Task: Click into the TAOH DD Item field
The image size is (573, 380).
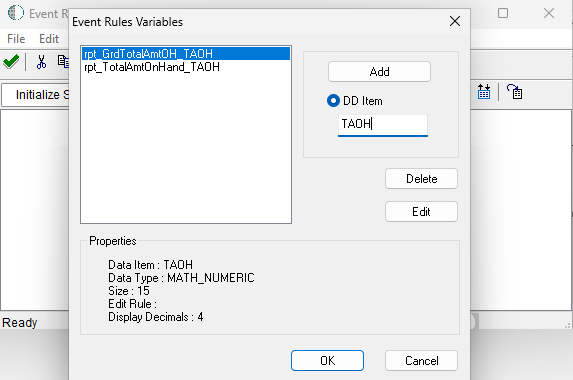Action: click(383, 125)
